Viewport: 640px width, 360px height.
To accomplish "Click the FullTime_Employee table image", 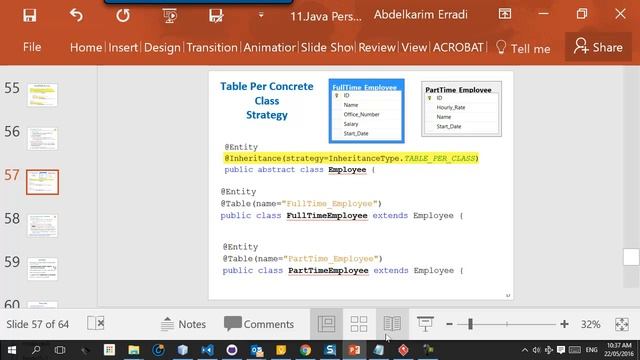I will (367, 111).
